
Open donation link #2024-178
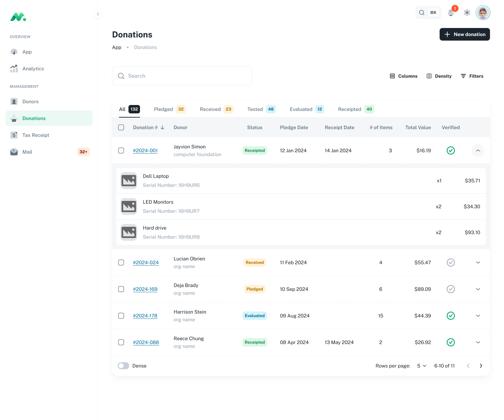tap(145, 315)
